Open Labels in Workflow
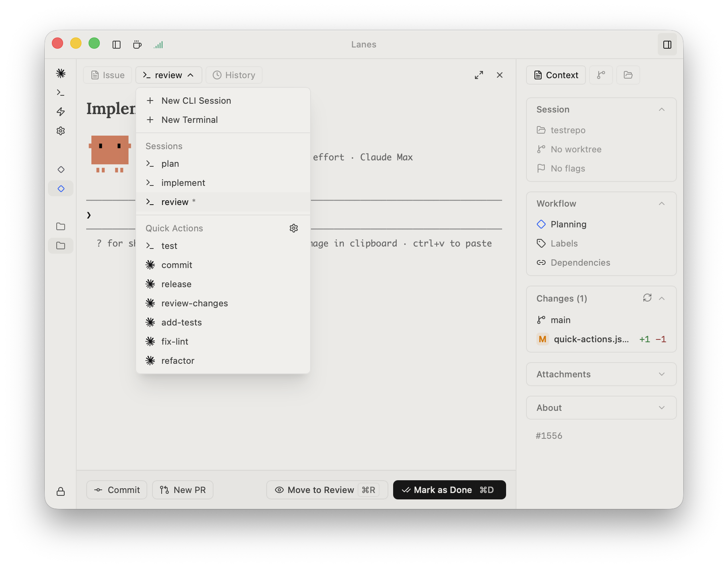Screen dimensions: 728x568 (x=601, y=243)
